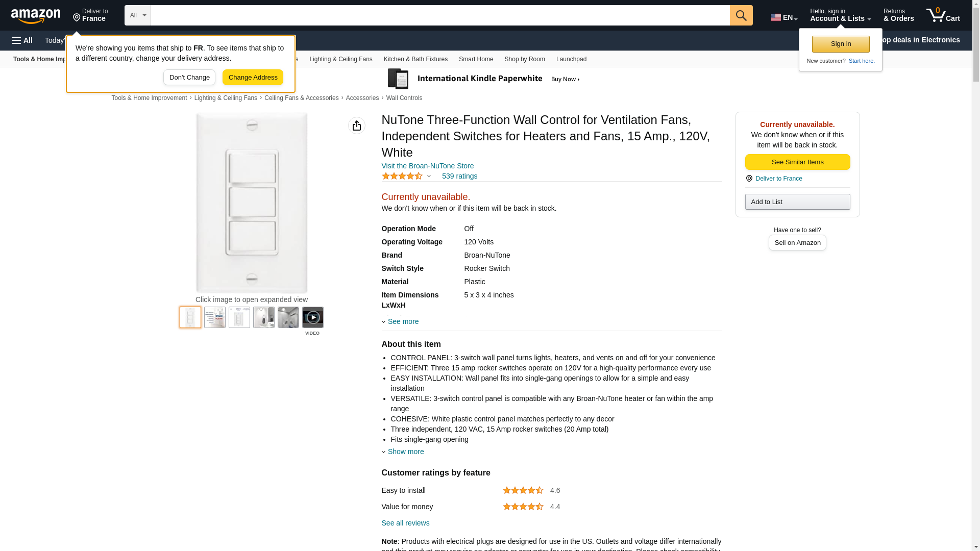The height and width of the screenshot is (551, 980).
Task: Select the first product image thumbnail
Action: 190,317
